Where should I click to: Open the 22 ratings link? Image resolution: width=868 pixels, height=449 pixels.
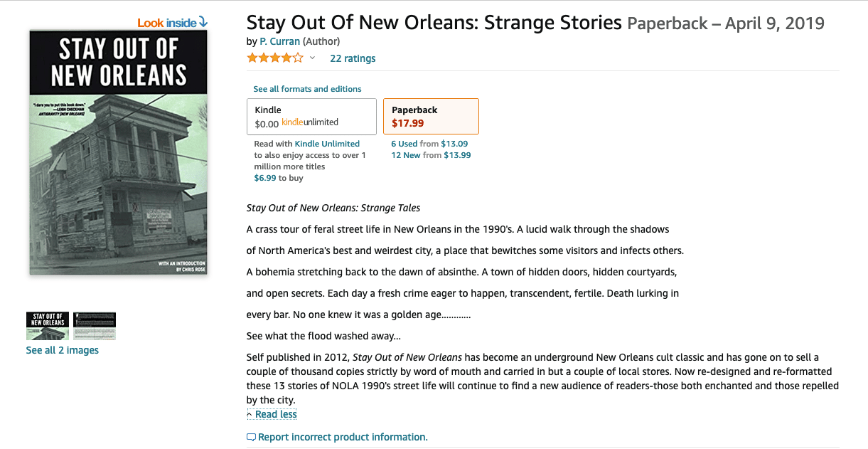tap(353, 58)
